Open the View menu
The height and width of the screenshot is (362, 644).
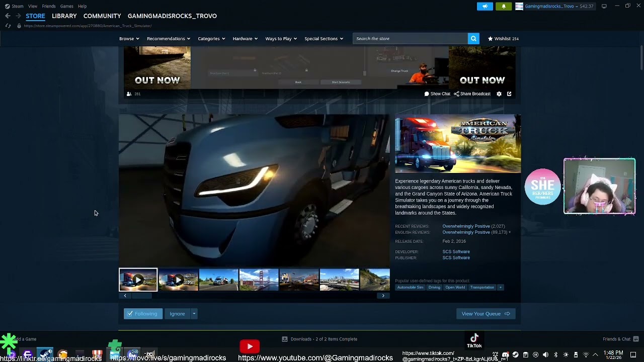pyautogui.click(x=33, y=6)
